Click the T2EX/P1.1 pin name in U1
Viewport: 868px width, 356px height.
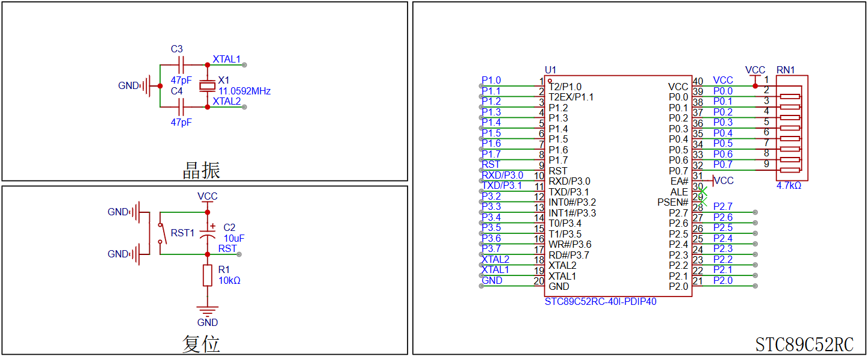point(571,97)
